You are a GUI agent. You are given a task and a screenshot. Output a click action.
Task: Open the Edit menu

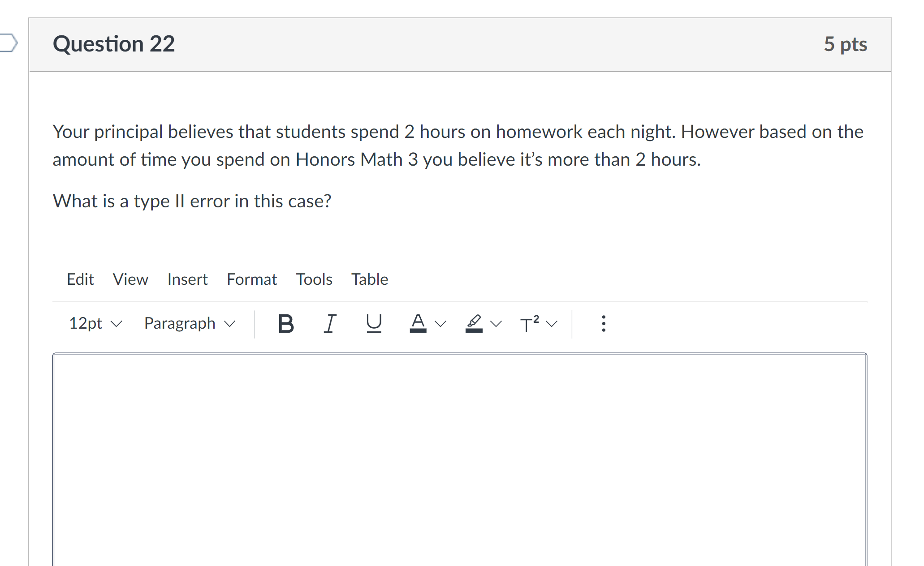(80, 279)
